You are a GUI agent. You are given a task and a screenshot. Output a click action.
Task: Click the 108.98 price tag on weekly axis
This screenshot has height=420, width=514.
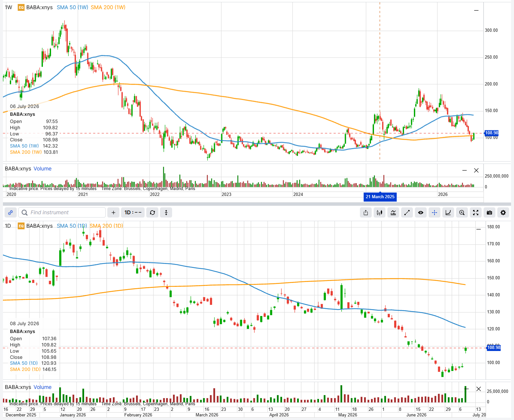pyautogui.click(x=491, y=133)
